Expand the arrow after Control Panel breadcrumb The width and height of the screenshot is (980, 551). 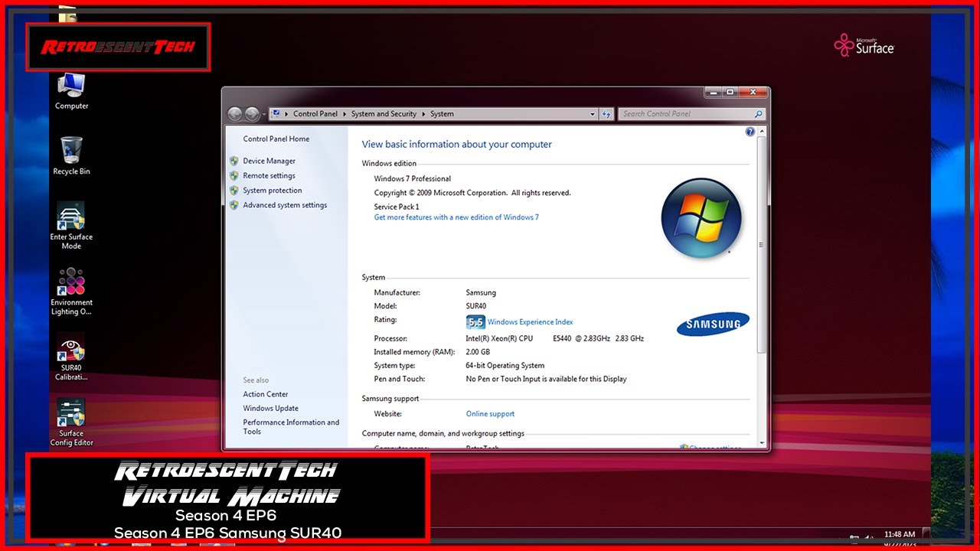pos(345,114)
